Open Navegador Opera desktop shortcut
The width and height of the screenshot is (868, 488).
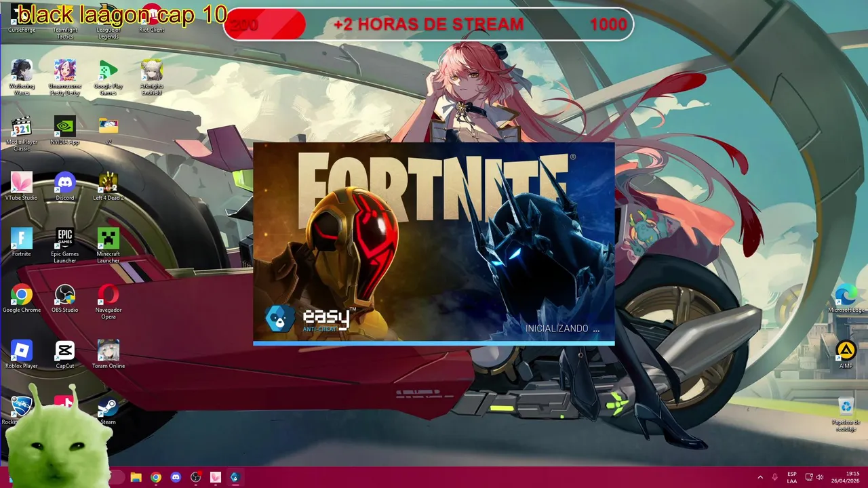(108, 302)
